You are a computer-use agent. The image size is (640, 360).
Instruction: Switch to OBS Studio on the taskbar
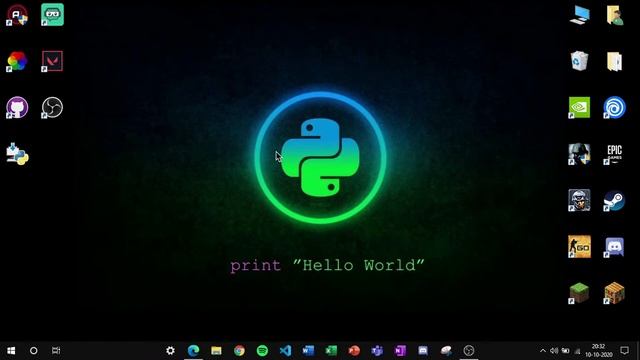click(x=469, y=351)
